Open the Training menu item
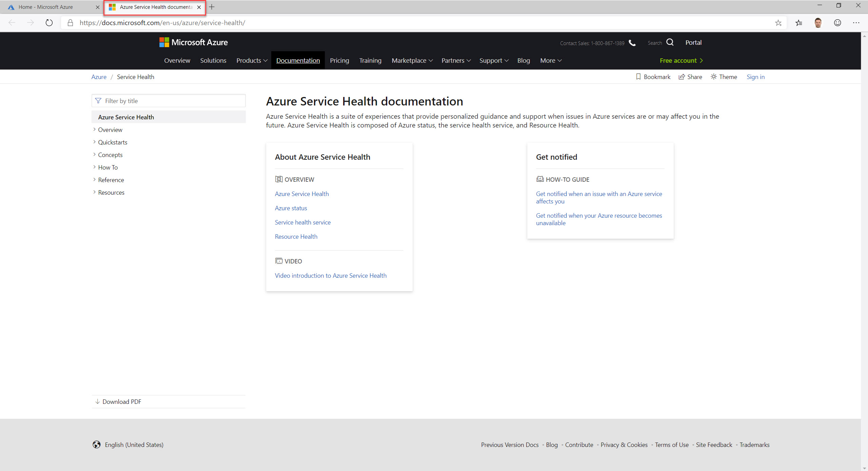The height and width of the screenshot is (471, 868). [x=370, y=60]
